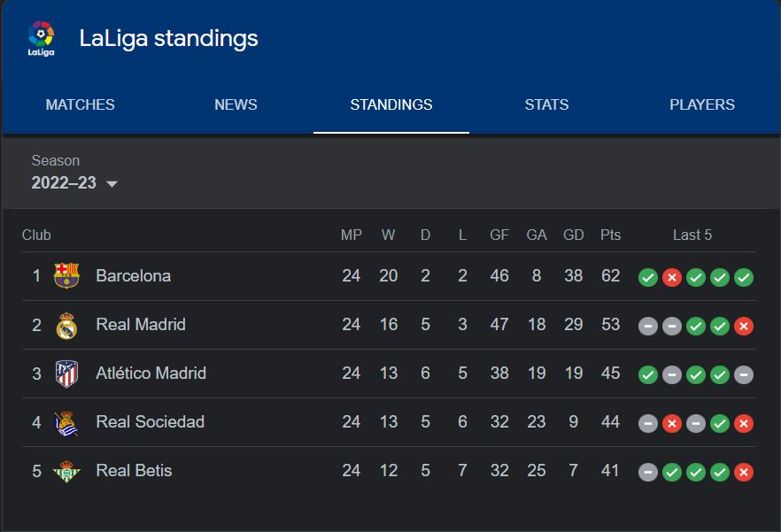Select the Stats tab
This screenshot has width=781, height=532.
[x=546, y=104]
